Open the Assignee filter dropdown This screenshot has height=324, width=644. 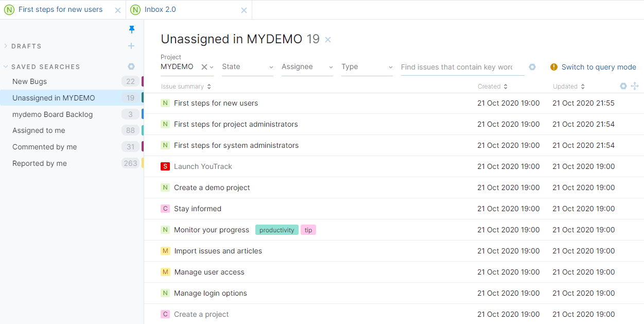pos(307,66)
